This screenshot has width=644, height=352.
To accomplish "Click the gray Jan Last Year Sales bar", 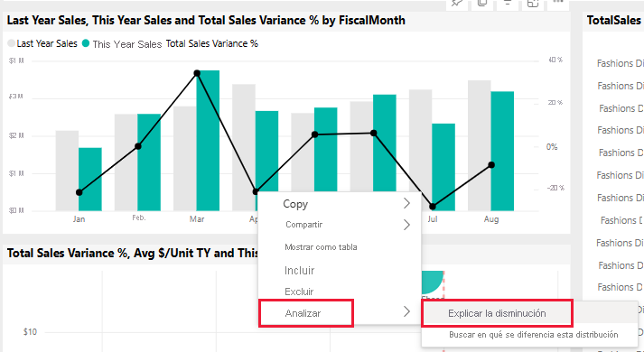I will pyautogui.click(x=67, y=171).
